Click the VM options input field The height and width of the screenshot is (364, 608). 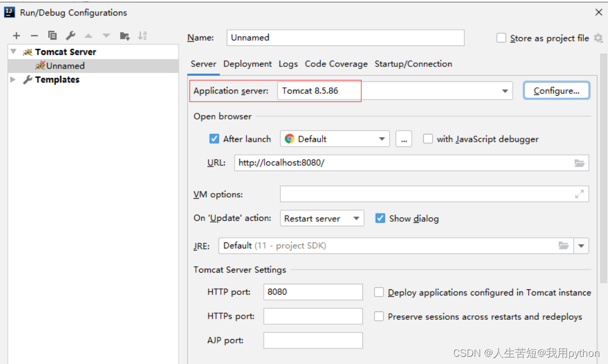pyautogui.click(x=434, y=194)
